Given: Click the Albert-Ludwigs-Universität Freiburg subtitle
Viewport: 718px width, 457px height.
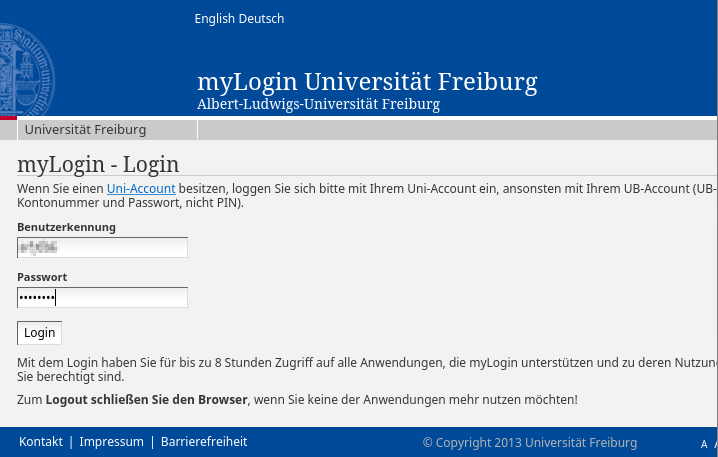Looking at the screenshot, I should point(318,105).
